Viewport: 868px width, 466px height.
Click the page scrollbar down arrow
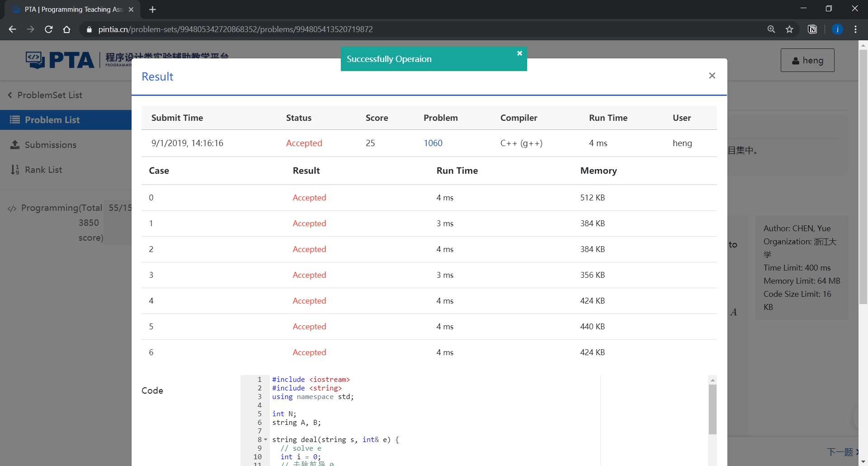click(x=863, y=462)
